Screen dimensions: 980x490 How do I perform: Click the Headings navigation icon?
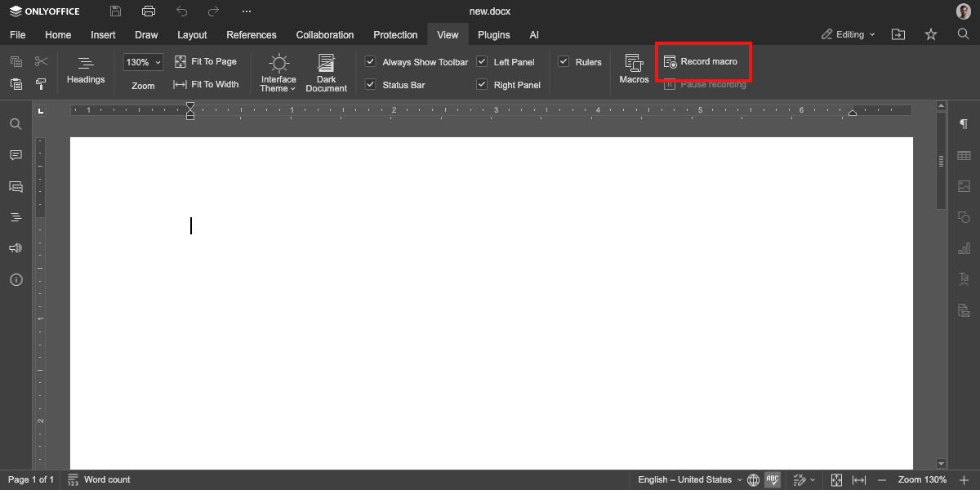(86, 69)
